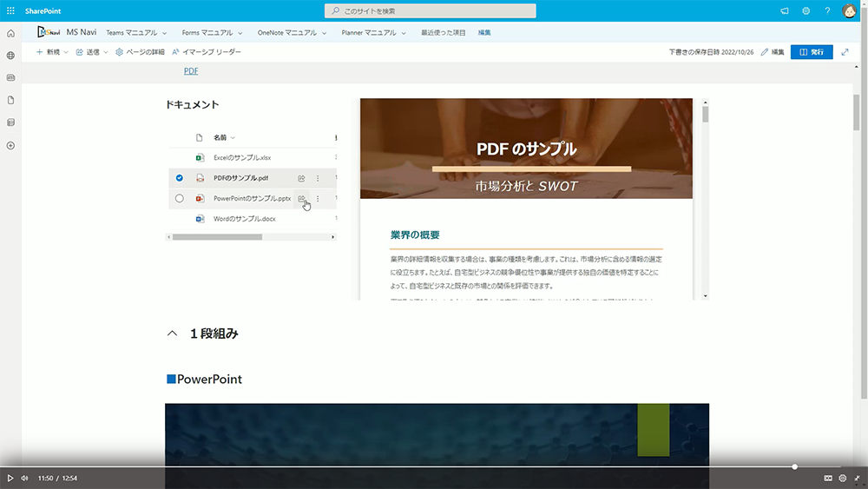Open the settings gear in header

(x=806, y=10)
